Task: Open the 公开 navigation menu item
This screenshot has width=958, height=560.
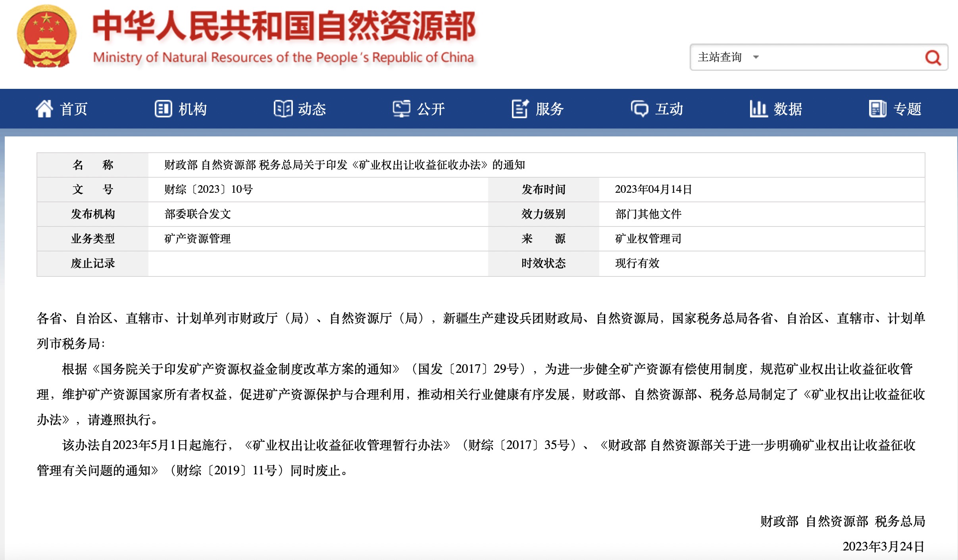Action: [x=419, y=109]
